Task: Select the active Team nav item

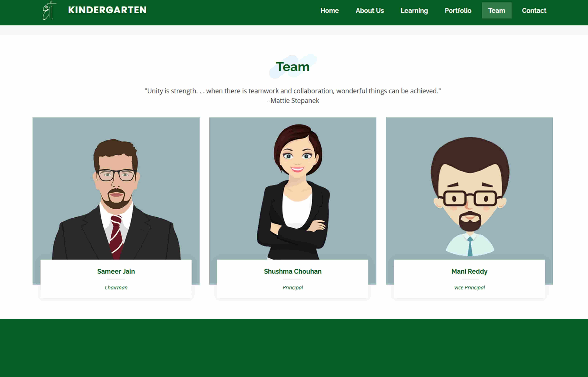Action: pyautogui.click(x=497, y=10)
